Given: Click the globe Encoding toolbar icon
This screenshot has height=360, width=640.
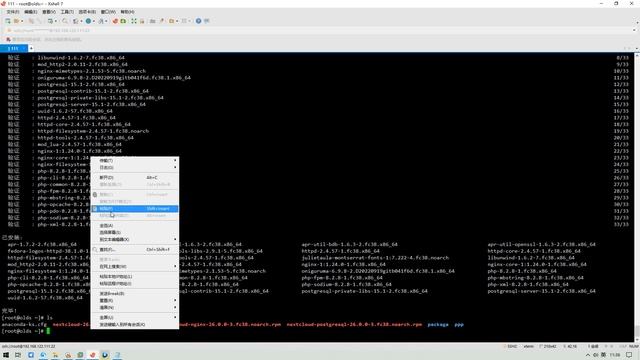Looking at the screenshot, I should (88, 21).
